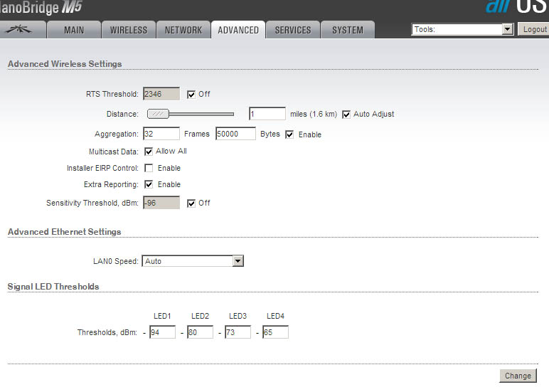Open the Ubiquiti logo tab
Screen dimensions: 549x392
pos(23,30)
